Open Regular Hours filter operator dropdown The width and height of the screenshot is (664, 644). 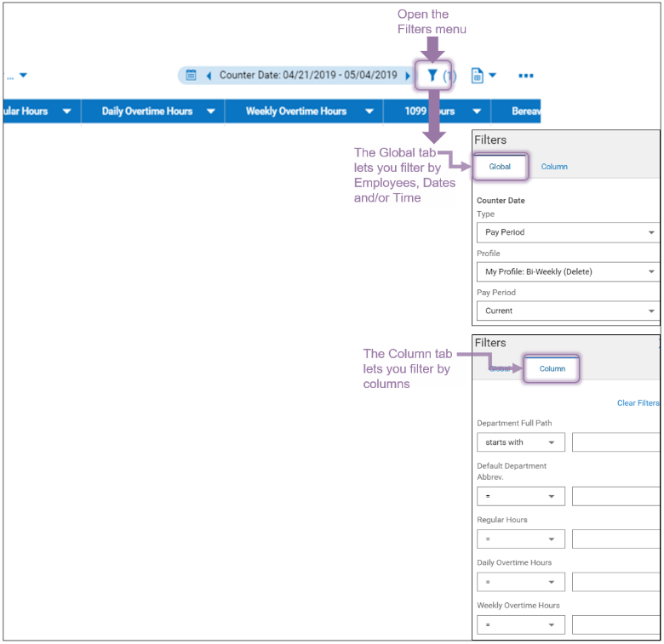point(520,539)
